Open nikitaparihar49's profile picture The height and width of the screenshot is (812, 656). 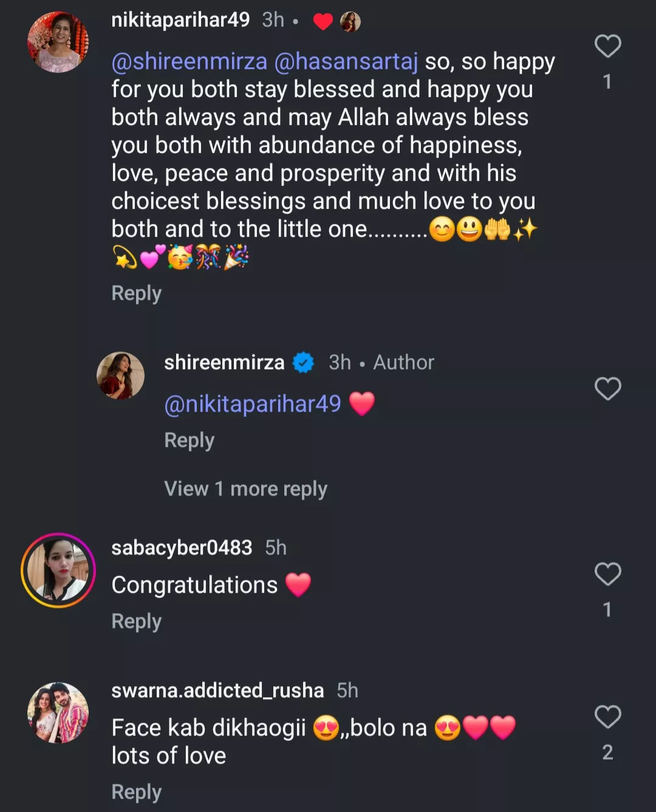coord(58,42)
